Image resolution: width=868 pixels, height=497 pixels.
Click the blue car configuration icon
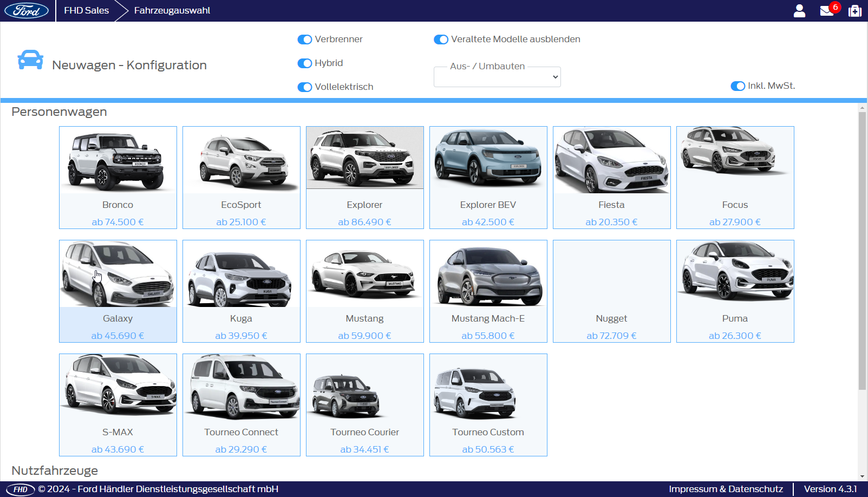30,60
